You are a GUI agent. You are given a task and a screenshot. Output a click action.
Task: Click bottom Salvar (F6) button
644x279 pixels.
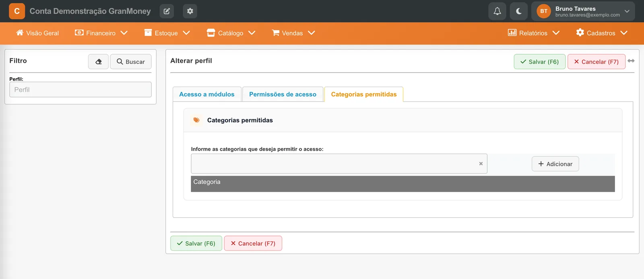tap(196, 243)
